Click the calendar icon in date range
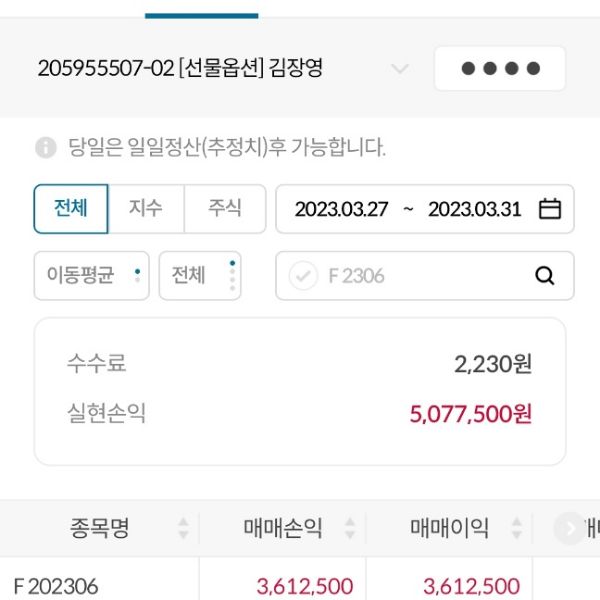 pos(550,209)
